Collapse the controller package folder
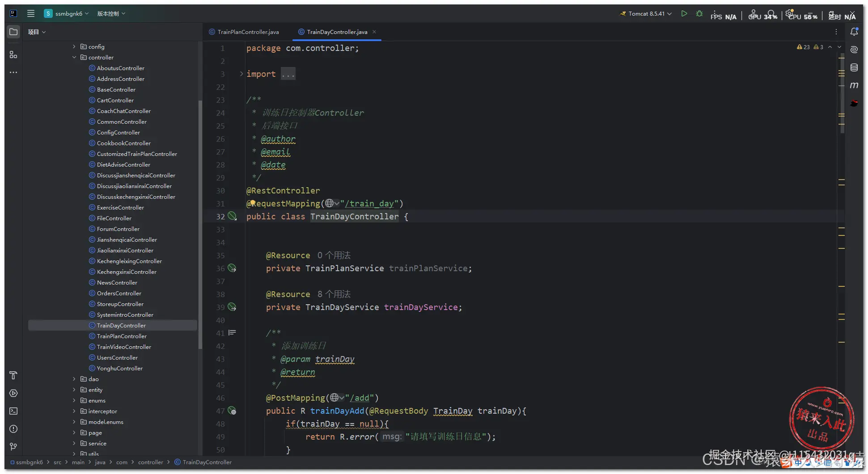868x474 pixels. tap(74, 57)
